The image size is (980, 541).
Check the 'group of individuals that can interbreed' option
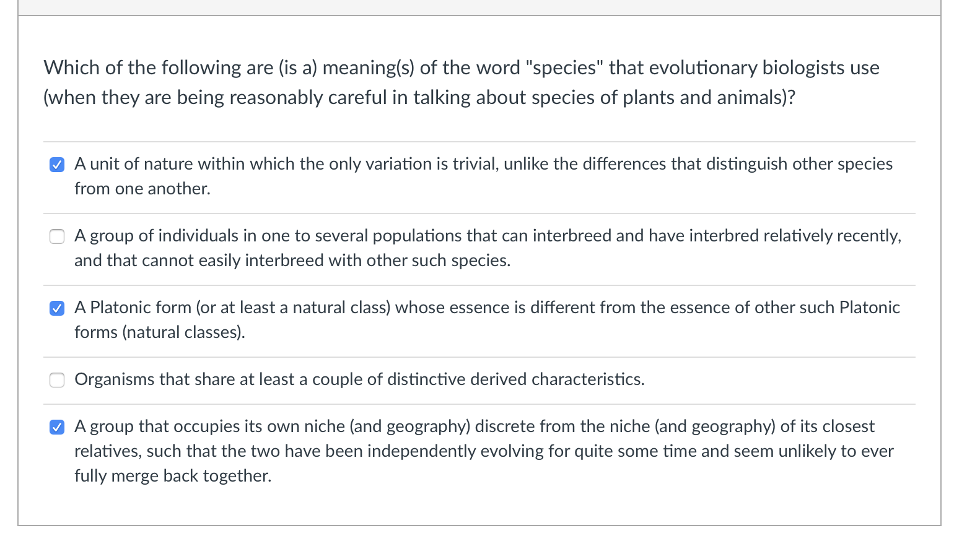56,236
